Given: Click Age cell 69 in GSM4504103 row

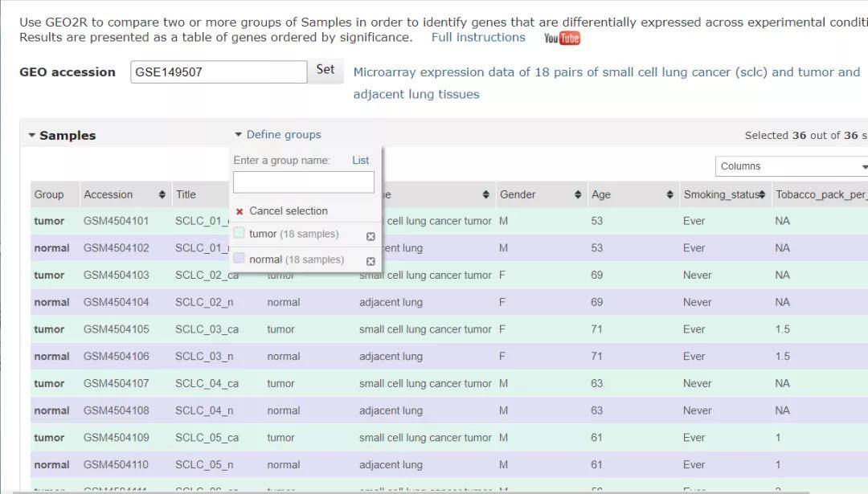Looking at the screenshot, I should pos(596,275).
